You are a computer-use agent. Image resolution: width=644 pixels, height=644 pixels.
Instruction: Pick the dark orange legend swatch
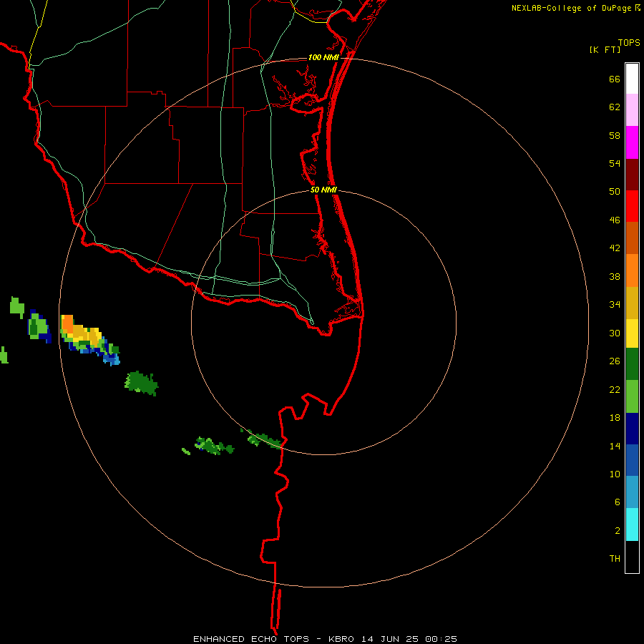click(x=632, y=238)
